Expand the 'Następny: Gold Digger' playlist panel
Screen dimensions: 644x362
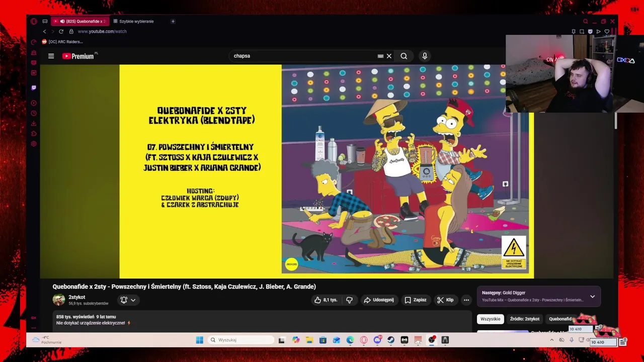[592, 297]
